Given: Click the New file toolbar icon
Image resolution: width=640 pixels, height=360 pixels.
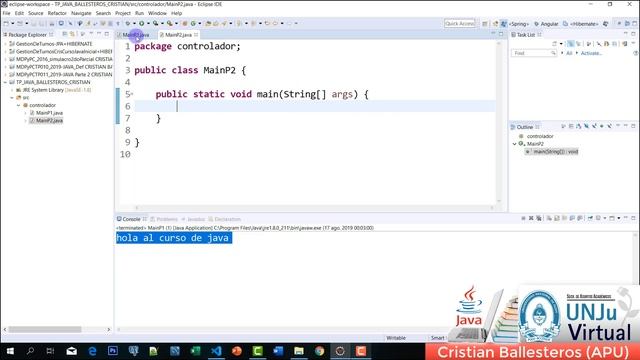Looking at the screenshot, I should pyautogui.click(x=6, y=23).
